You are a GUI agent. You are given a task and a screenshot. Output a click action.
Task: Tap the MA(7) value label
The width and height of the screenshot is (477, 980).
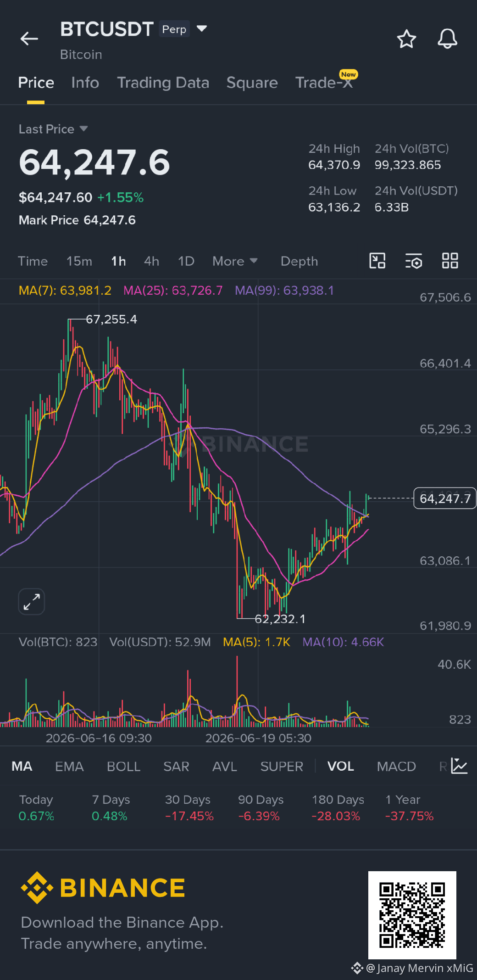pos(65,291)
